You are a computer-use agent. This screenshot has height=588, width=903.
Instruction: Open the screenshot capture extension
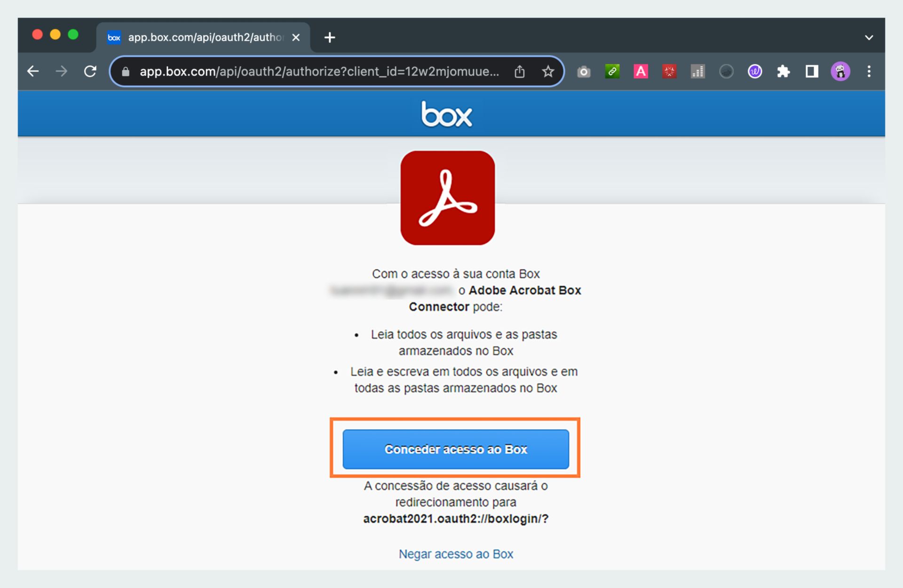(x=584, y=71)
